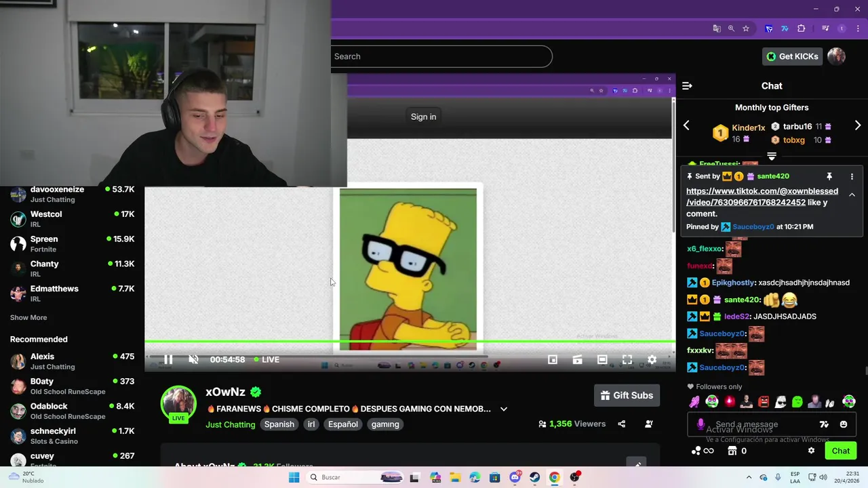Open Discord from the taskbar
868x488 pixels.
click(515, 477)
